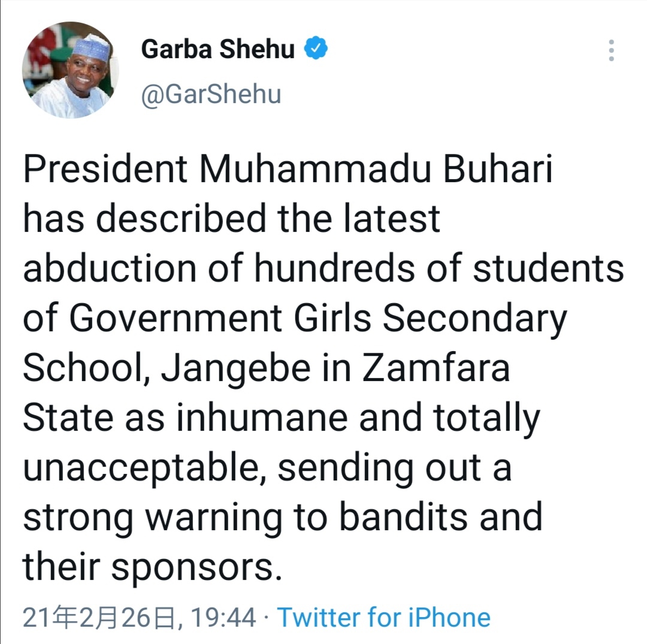Viewport: 647px width, 644px height.
Task: Open the @GarShehu handle link
Action: click(211, 94)
